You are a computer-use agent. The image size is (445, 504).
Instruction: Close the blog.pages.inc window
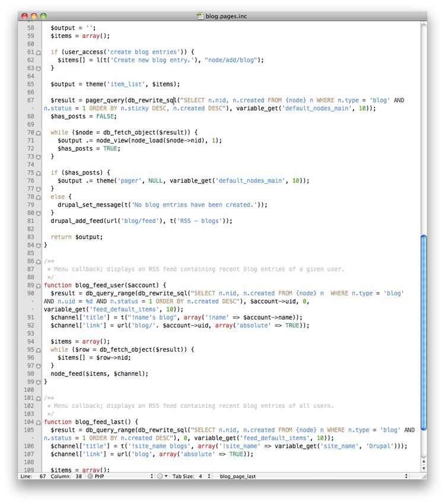24,16
